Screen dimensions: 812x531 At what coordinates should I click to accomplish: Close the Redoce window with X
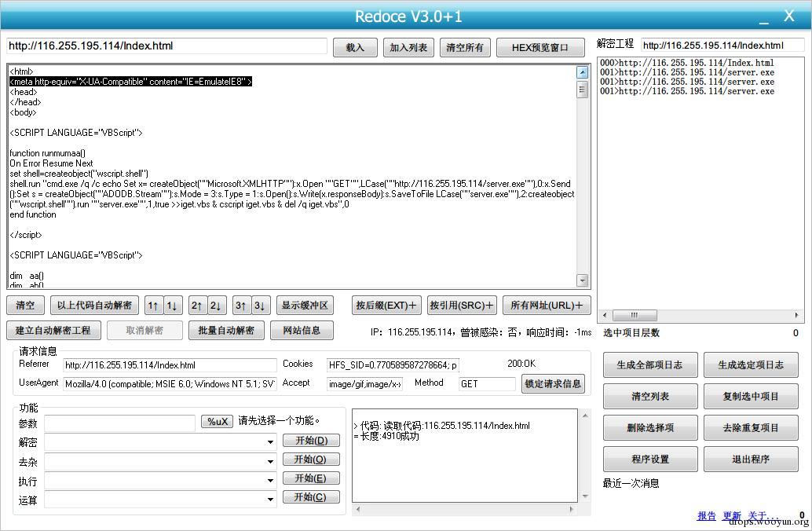788,16
